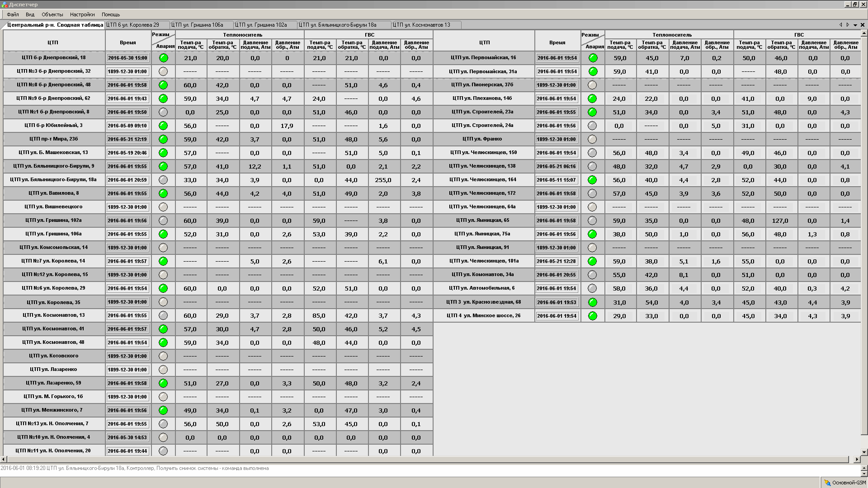Click horizontal scrollbar at table bottom
This screenshot has width=868, height=488.
425,460
